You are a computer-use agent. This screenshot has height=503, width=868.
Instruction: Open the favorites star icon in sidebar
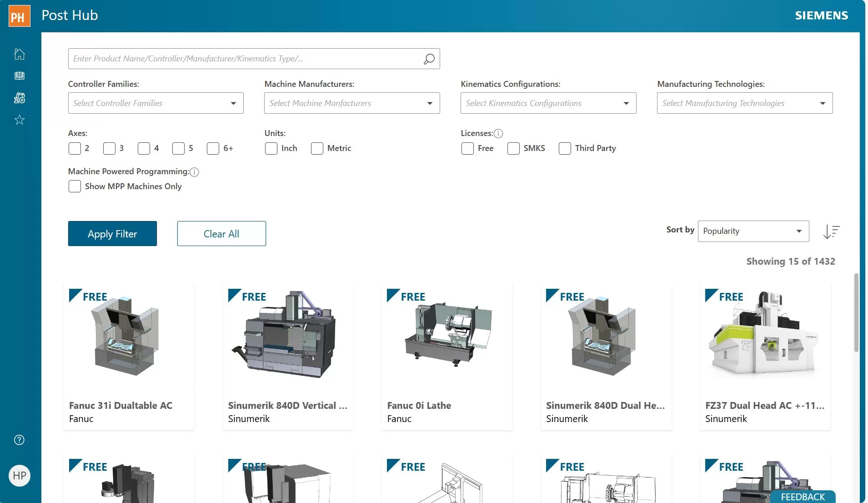point(19,120)
